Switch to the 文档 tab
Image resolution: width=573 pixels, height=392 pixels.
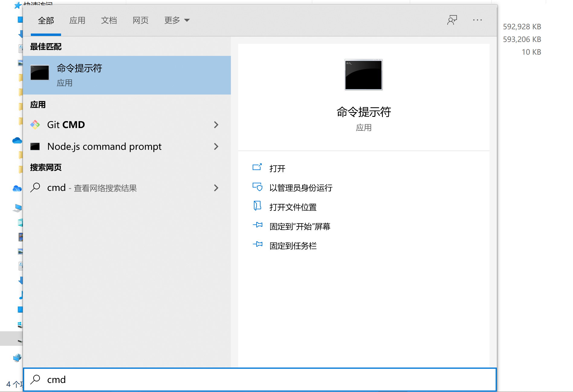click(109, 20)
